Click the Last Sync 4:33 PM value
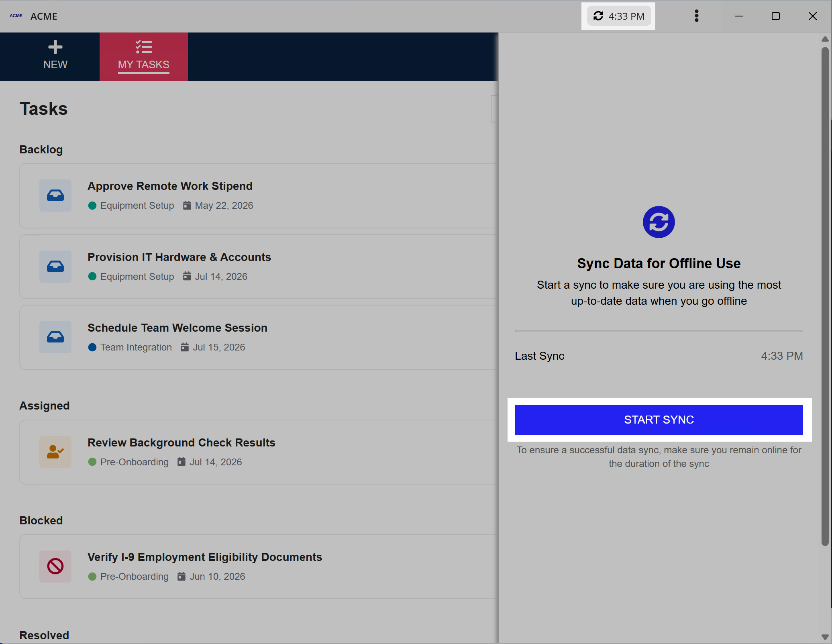 (x=782, y=356)
